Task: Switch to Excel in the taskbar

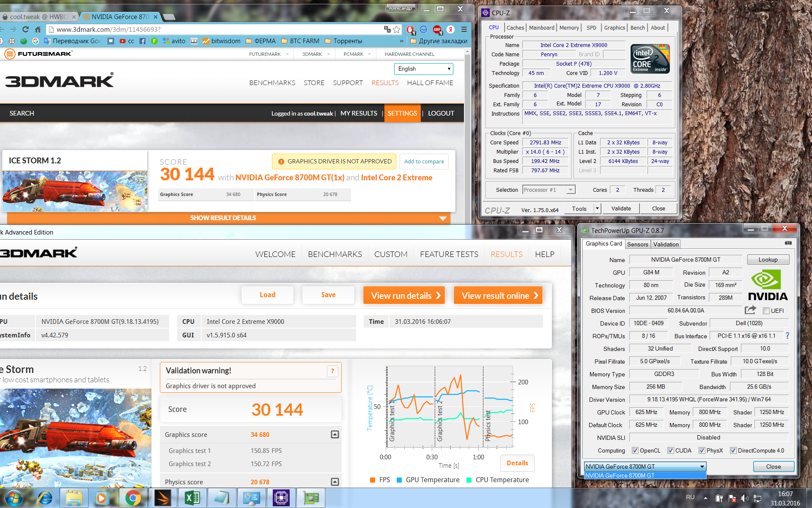Action: (192, 498)
